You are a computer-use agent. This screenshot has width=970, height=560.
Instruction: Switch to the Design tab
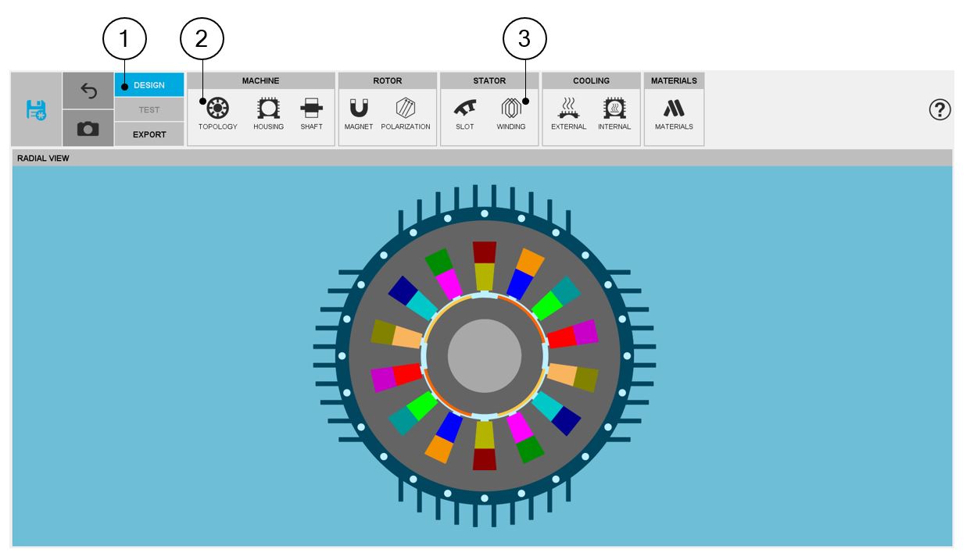149,85
